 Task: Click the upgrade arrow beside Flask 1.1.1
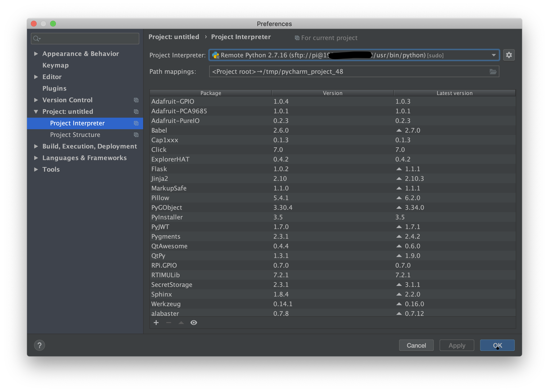(399, 169)
